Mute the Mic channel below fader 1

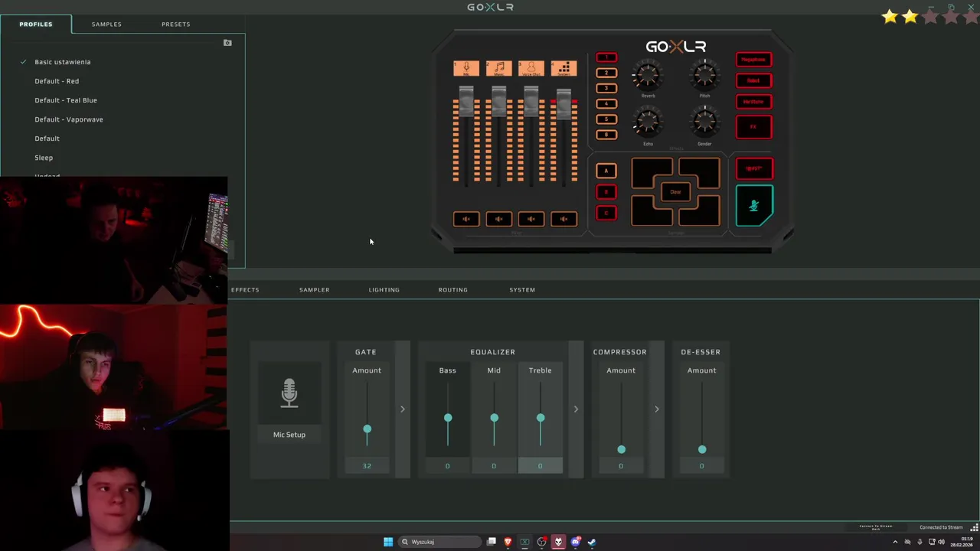[466, 219]
